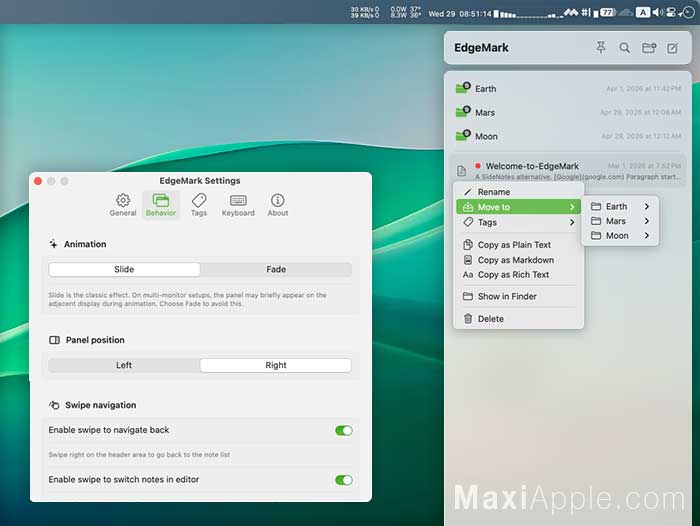Select Slide animation option
The image size is (700, 526).
[x=124, y=269]
